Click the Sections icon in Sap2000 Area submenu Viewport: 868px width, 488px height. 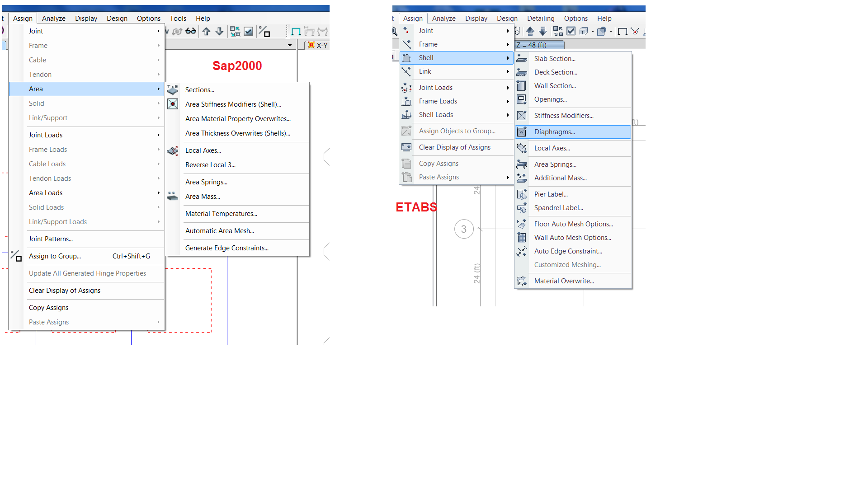[x=173, y=89]
